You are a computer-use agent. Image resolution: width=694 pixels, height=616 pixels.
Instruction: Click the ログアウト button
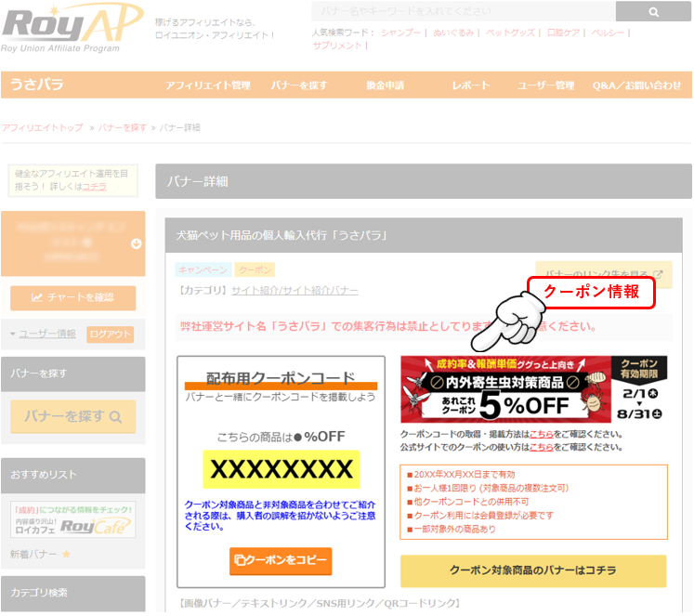pyautogui.click(x=110, y=334)
